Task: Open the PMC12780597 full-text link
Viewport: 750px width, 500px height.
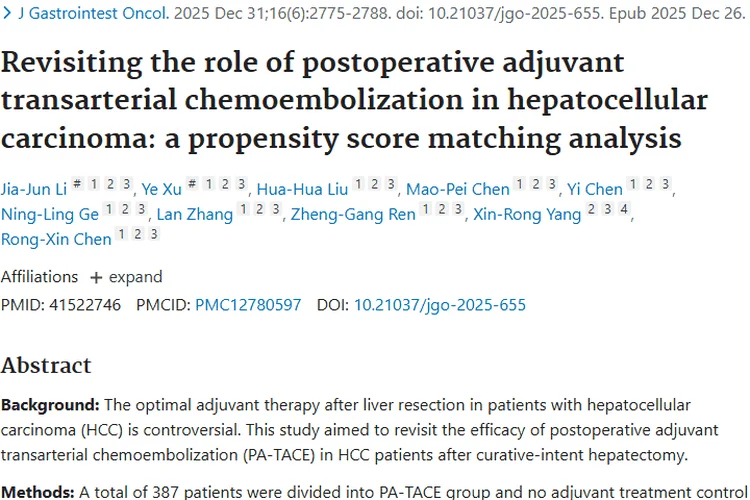Action: point(248,305)
